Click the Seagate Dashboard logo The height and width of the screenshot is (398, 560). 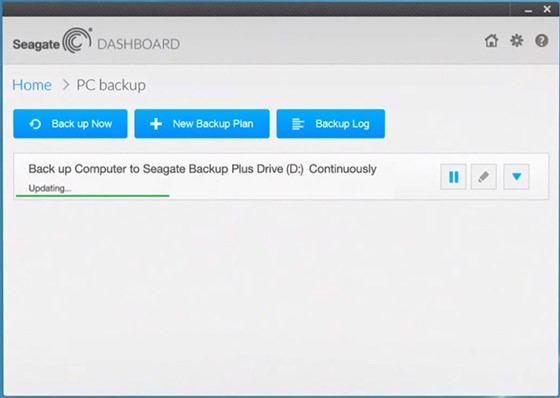(96, 41)
